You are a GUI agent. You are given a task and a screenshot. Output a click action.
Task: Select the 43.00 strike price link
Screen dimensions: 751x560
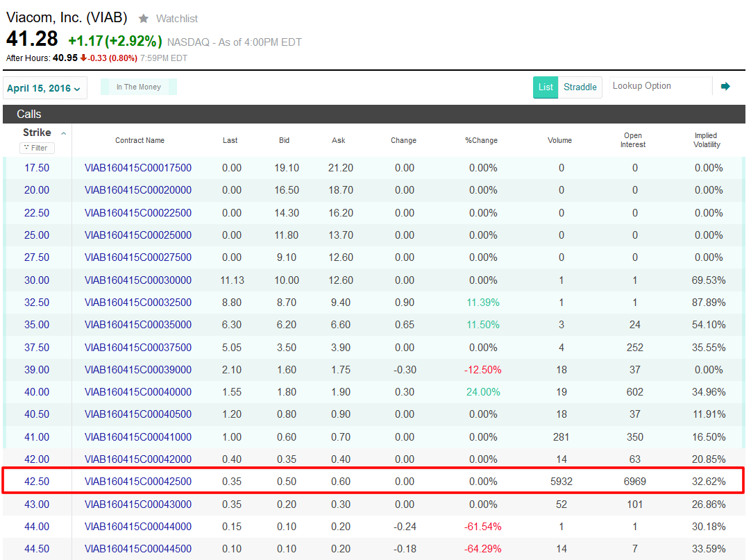(37, 504)
